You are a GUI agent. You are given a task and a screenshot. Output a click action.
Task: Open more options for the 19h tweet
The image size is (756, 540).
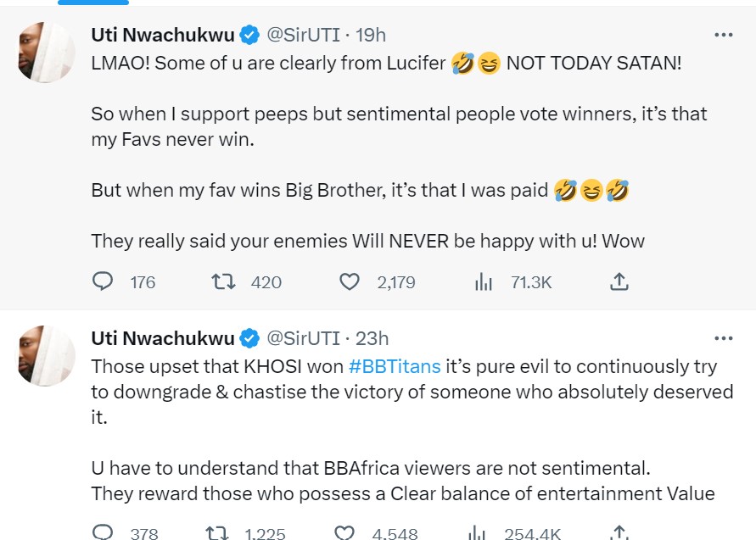723,35
